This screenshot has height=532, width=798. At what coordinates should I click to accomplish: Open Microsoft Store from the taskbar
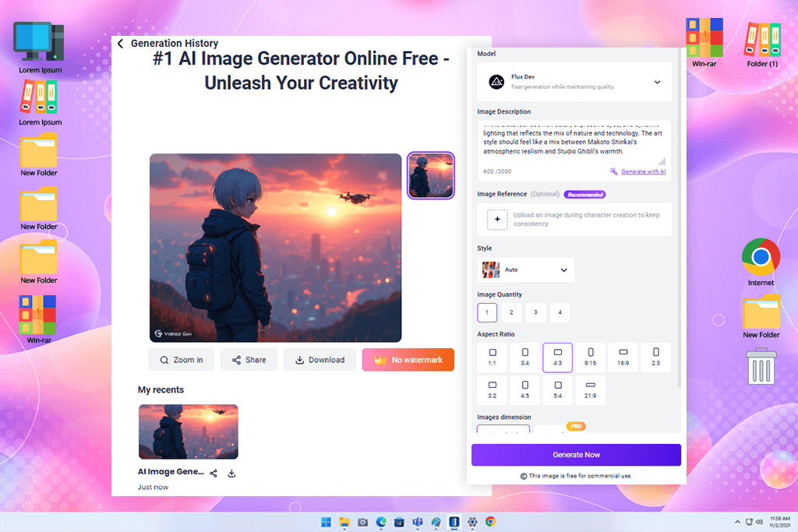(399, 522)
